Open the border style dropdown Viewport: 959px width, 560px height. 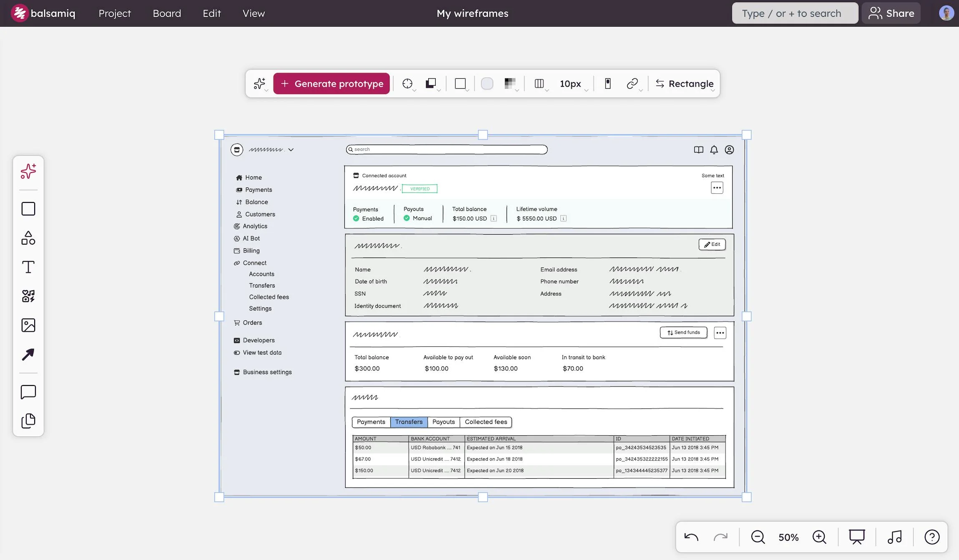[461, 84]
